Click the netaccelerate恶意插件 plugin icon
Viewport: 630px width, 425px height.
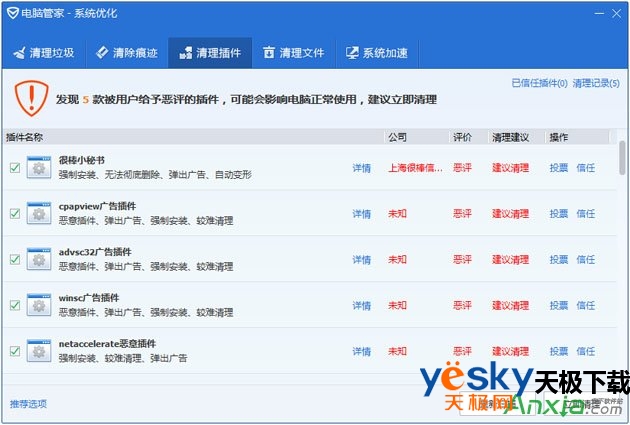39,351
